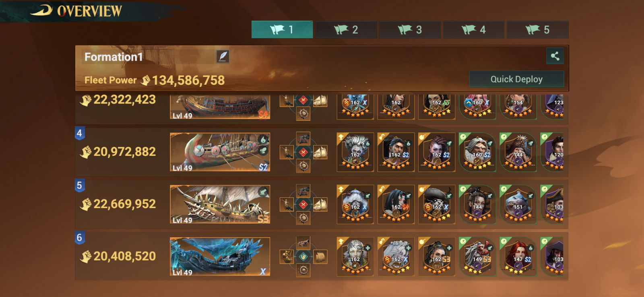The image size is (644, 297).
Task: Switch to formation flag tab 5
Action: pos(537,30)
